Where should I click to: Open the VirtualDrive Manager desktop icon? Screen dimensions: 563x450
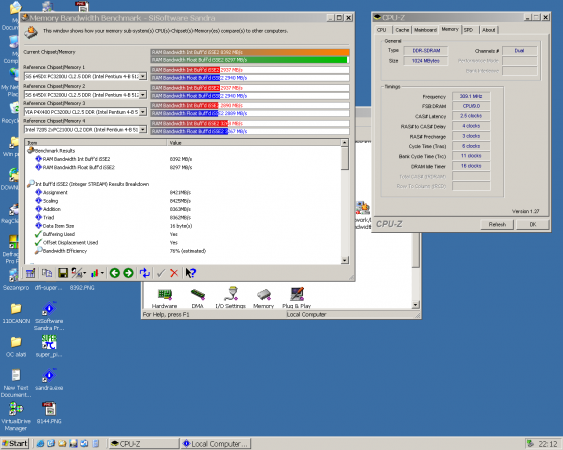coord(16,416)
